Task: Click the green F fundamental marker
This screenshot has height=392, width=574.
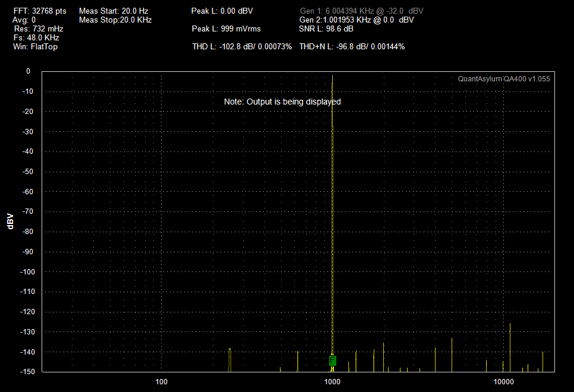Action: tap(332, 361)
